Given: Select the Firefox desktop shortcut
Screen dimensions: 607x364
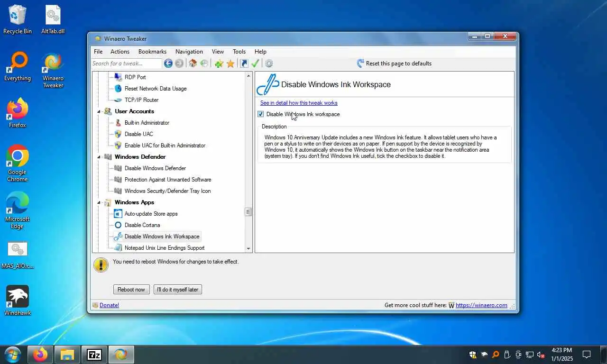Looking at the screenshot, I should click(x=18, y=113).
